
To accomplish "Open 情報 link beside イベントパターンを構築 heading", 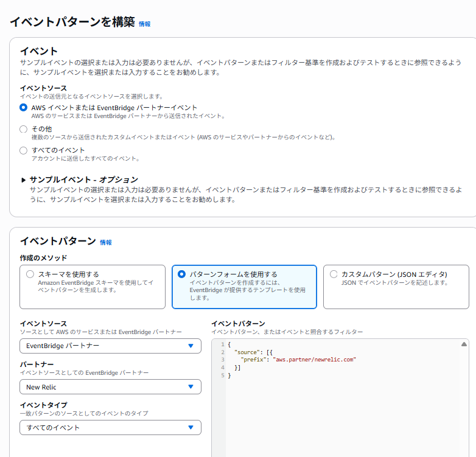I will click(144, 24).
